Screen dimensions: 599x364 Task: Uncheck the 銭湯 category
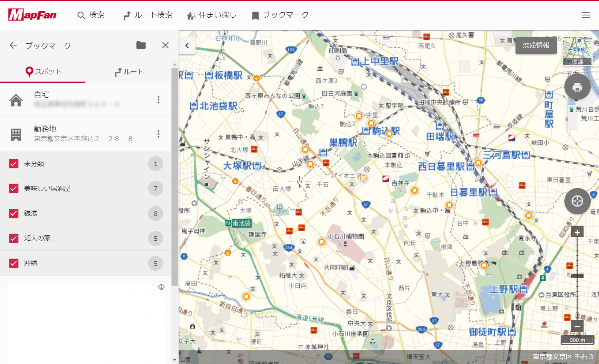tap(14, 214)
